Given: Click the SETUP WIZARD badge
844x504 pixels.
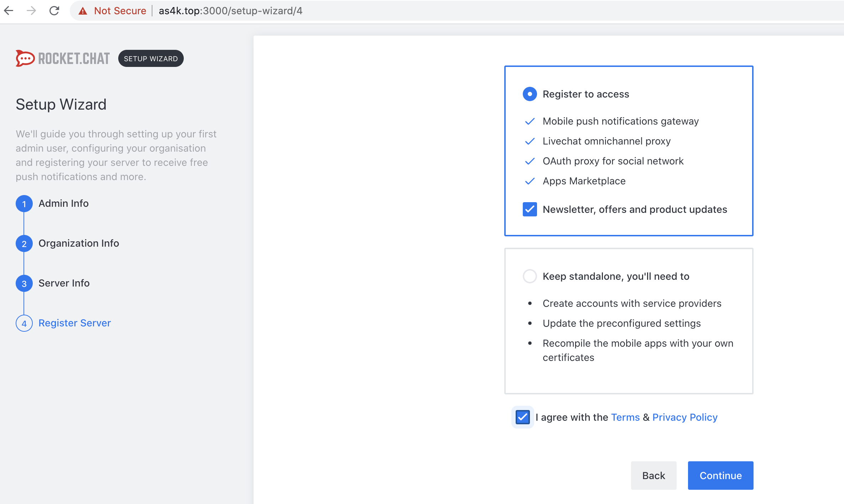Looking at the screenshot, I should [151, 58].
